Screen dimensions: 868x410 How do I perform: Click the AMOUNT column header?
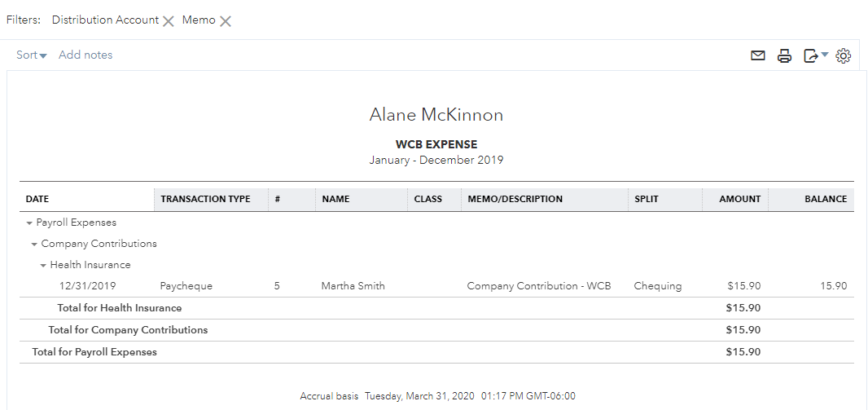(x=739, y=199)
